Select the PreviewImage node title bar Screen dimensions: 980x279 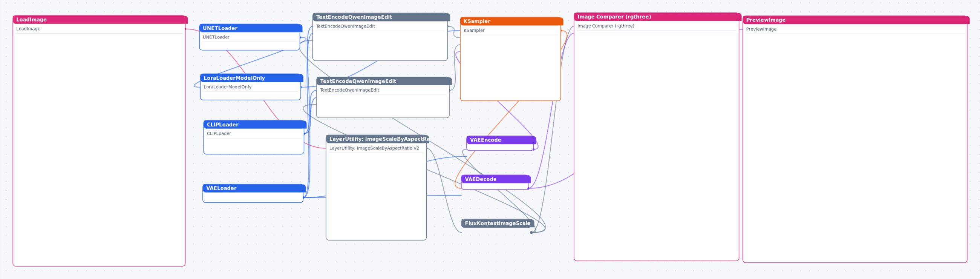point(856,20)
